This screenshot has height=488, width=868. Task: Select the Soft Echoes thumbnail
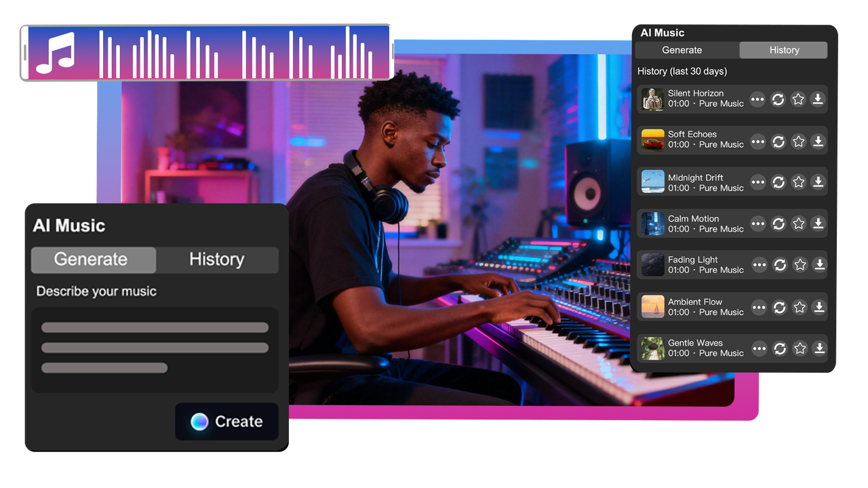[x=652, y=141]
